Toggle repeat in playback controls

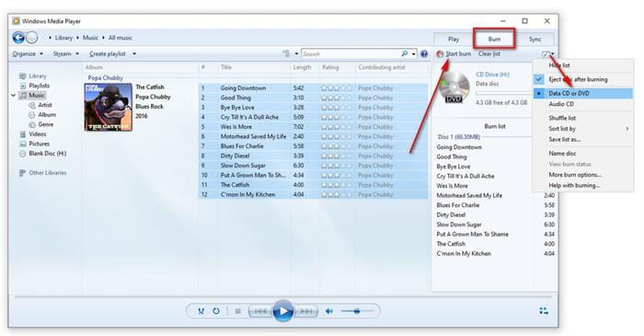[x=216, y=311]
